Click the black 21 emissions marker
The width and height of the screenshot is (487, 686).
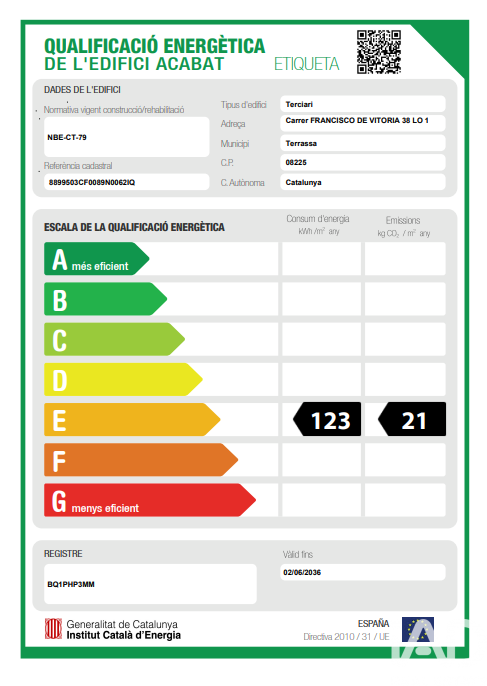click(x=412, y=419)
